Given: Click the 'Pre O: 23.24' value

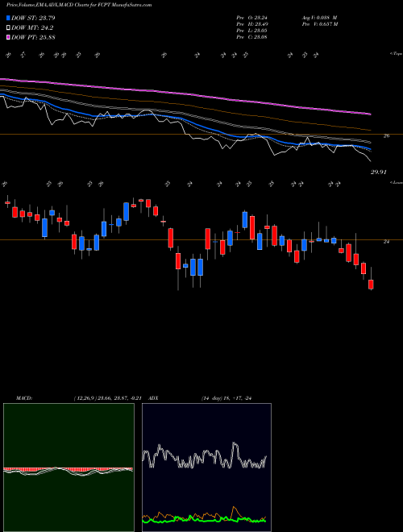Looking at the screenshot, I should coord(251,18).
